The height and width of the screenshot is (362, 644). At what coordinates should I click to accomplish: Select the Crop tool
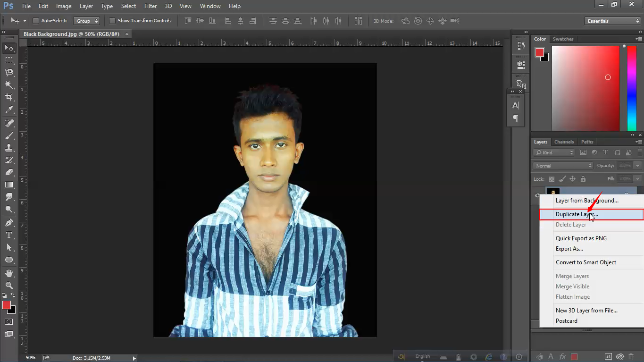click(9, 97)
